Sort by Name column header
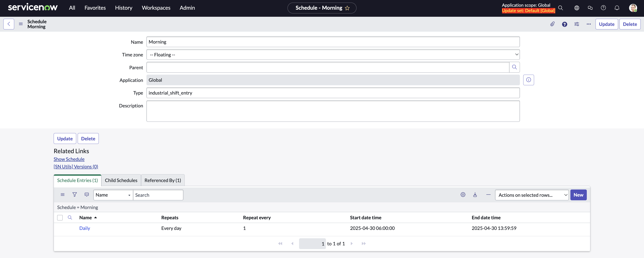 [x=85, y=218]
